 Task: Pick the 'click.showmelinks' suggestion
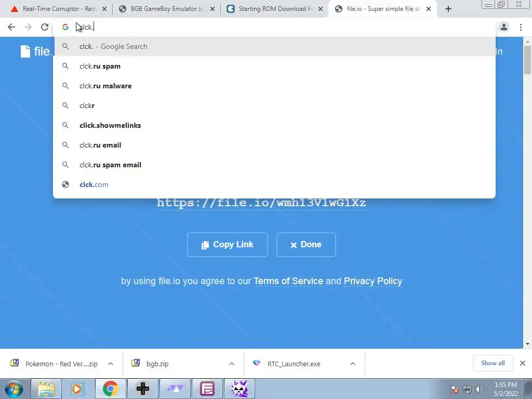pyautogui.click(x=274, y=125)
